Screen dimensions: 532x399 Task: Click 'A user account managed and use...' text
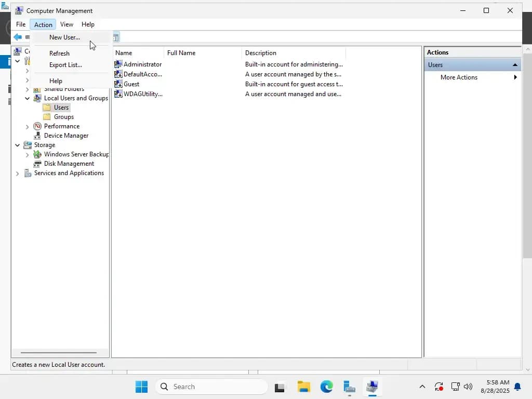(x=293, y=94)
